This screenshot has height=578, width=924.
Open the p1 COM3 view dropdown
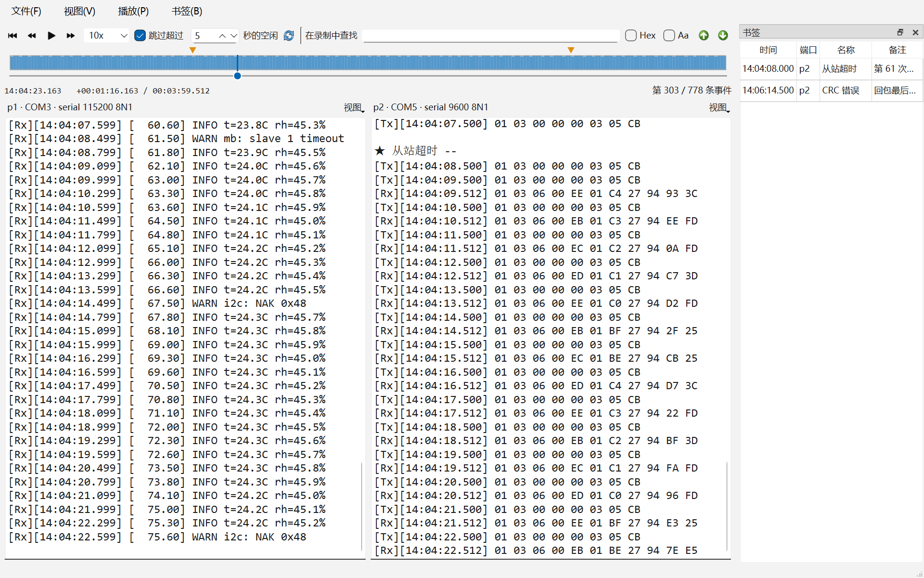354,108
